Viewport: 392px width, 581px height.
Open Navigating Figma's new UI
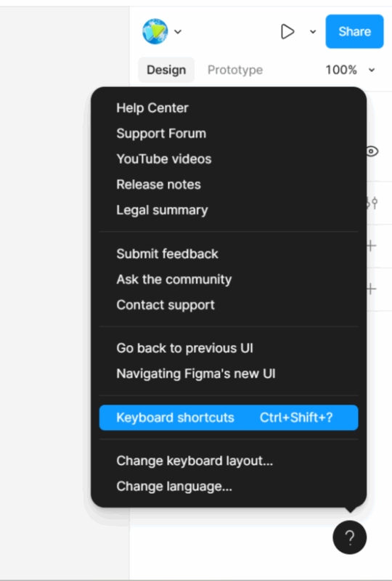pos(229,374)
